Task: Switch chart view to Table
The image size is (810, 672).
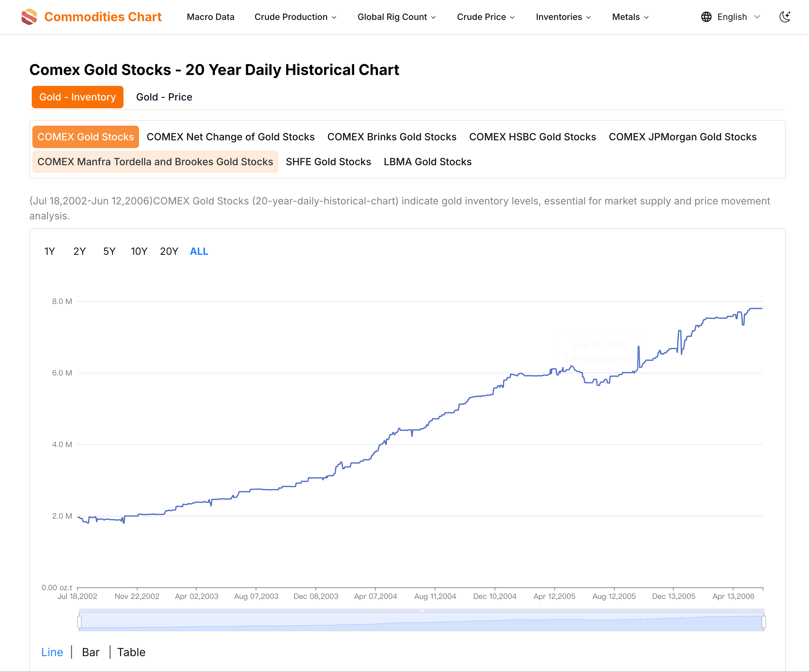Action: [131, 652]
